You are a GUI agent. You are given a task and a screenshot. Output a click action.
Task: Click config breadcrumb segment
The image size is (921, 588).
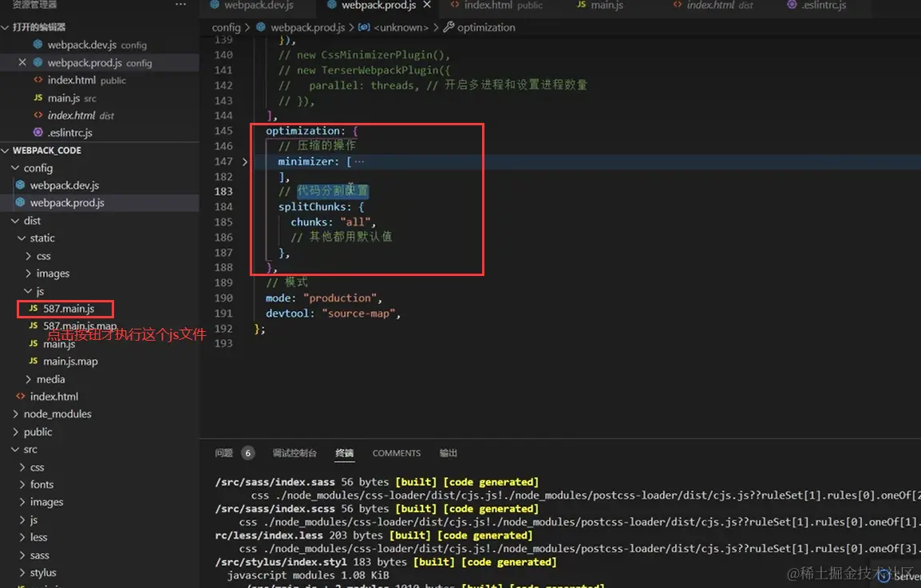226,27
